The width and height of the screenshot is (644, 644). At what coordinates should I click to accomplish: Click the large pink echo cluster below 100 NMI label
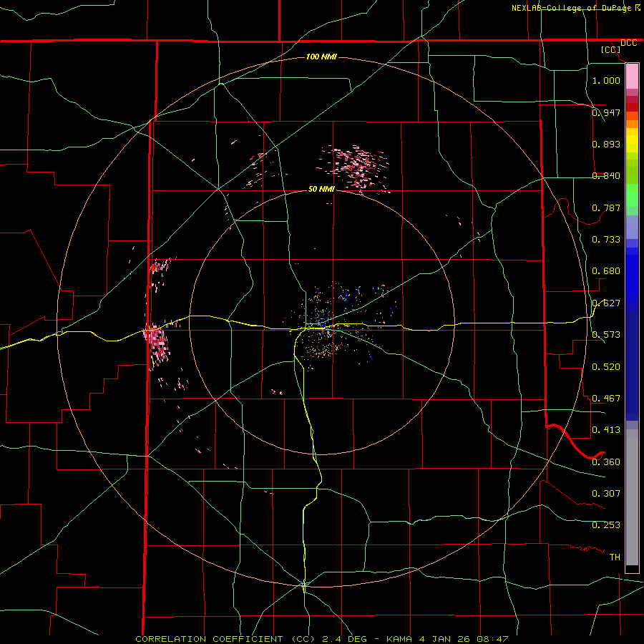click(356, 167)
